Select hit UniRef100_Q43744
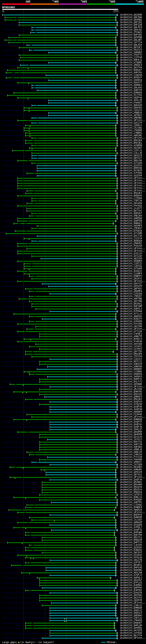The image size is (146, 644). [x=131, y=67]
